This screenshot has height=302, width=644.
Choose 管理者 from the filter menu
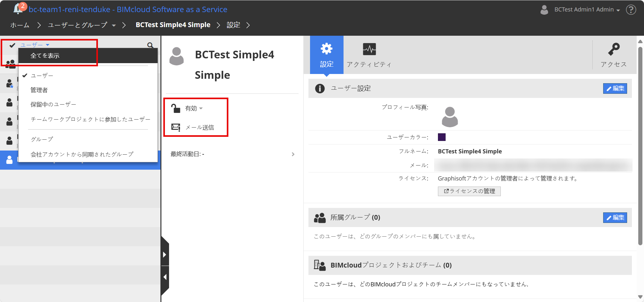click(88, 90)
